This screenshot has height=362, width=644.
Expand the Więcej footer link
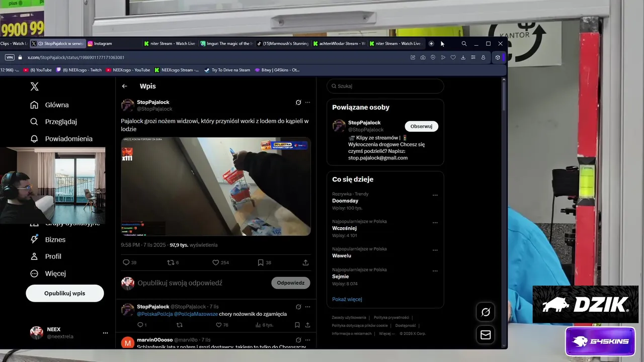coord(386,333)
